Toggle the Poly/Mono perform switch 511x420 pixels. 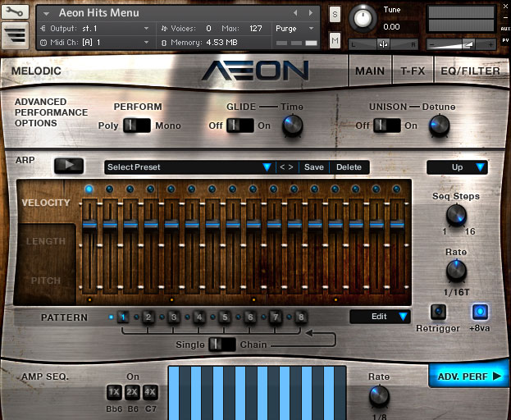[136, 126]
